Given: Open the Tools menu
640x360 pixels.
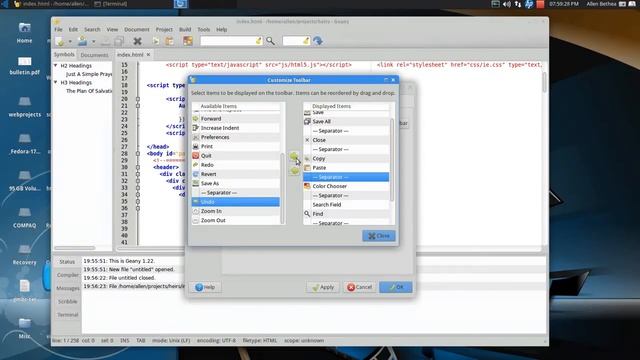Looking at the screenshot, I should pyautogui.click(x=203, y=29).
